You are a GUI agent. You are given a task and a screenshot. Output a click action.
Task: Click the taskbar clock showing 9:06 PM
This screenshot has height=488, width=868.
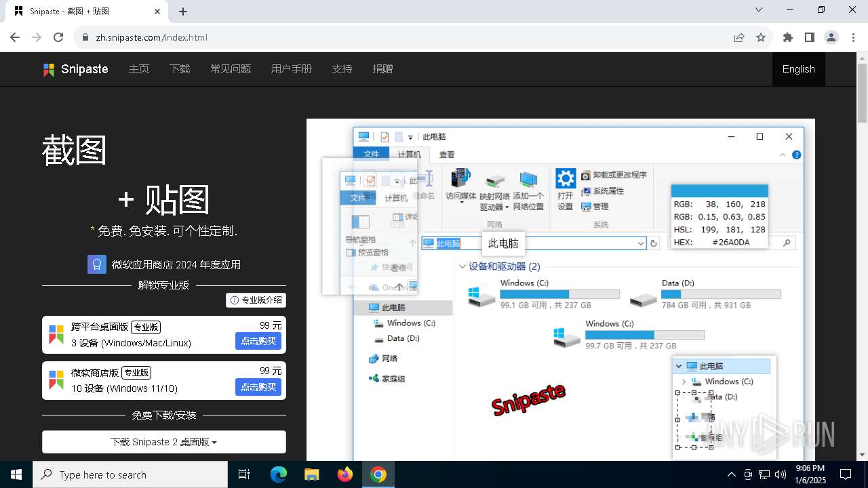point(810,474)
